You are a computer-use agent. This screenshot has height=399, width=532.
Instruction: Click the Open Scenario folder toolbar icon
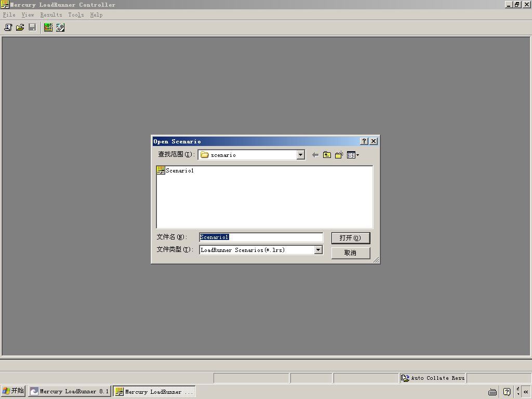coord(20,28)
